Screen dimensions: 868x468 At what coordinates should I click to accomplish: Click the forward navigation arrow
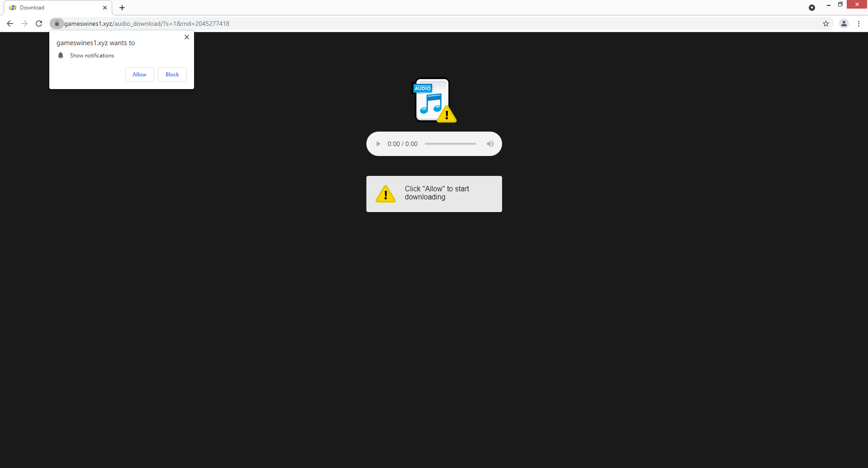pos(24,24)
